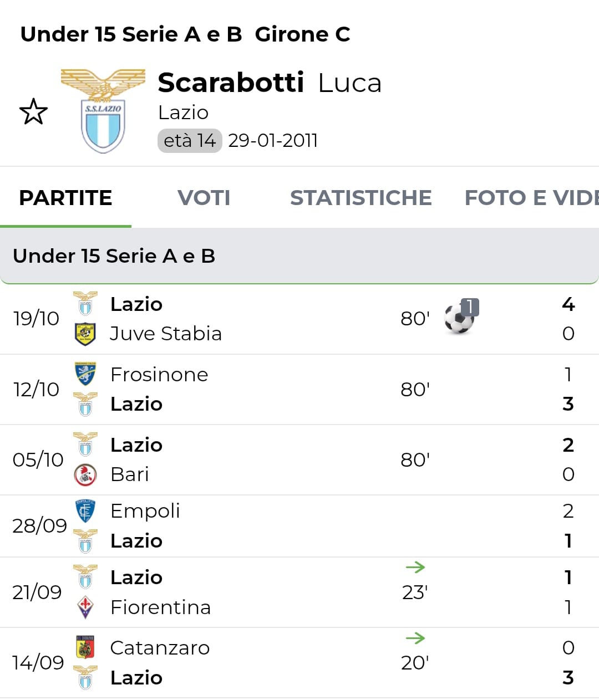Switch to the VOTI tab
The width and height of the screenshot is (599, 700).
pyautogui.click(x=204, y=198)
